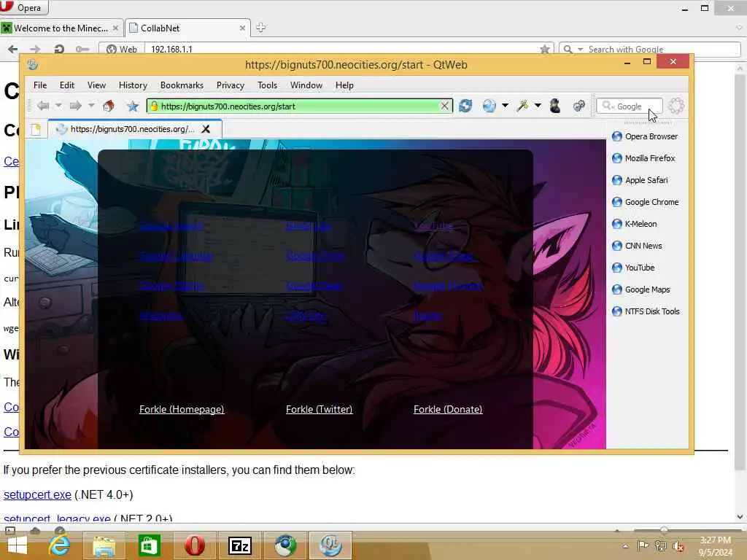Open the YouTube bookmark in sidebar
The width and height of the screenshot is (747, 560).
(633, 268)
